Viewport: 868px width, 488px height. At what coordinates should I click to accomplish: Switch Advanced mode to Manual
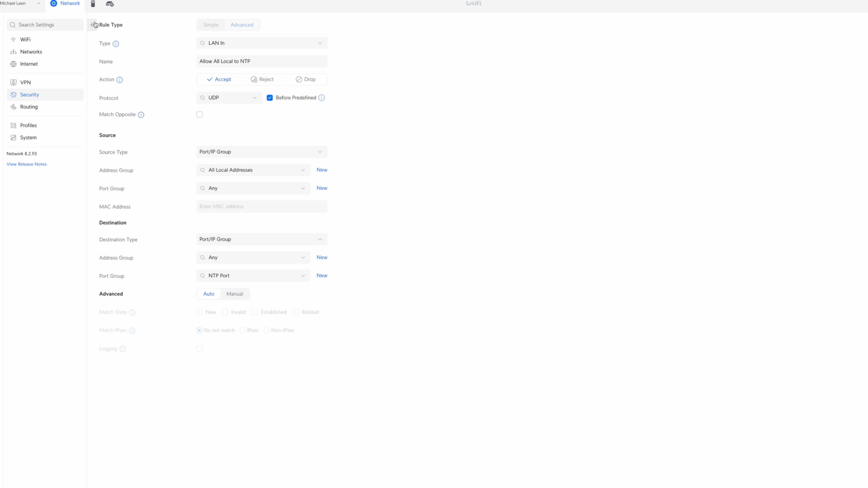(234, 294)
